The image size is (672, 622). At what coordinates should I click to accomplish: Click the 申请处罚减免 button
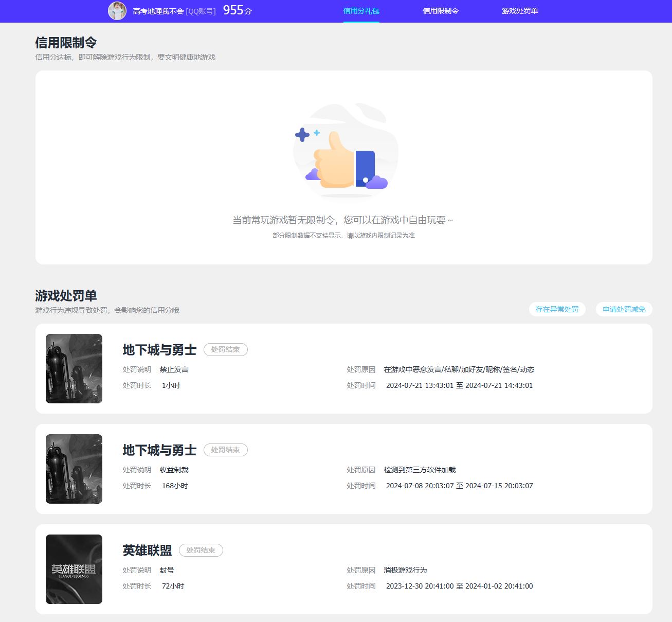(x=624, y=309)
